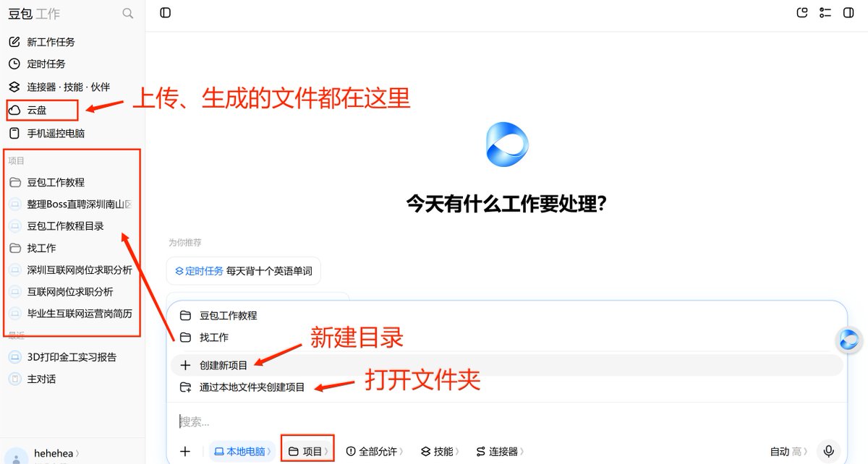The height and width of the screenshot is (464, 868).
Task: Click the Doubao logo above the headline
Action: coord(507,145)
